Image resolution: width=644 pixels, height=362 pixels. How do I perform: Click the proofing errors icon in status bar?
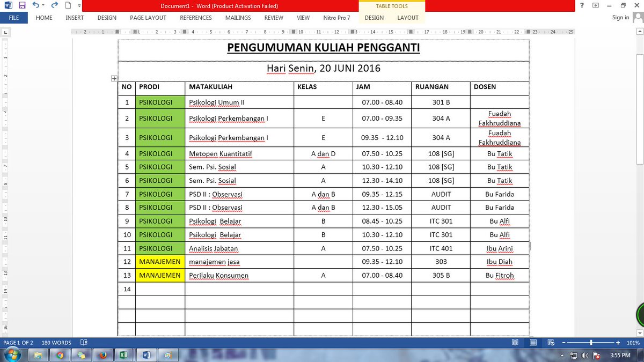tap(83, 342)
